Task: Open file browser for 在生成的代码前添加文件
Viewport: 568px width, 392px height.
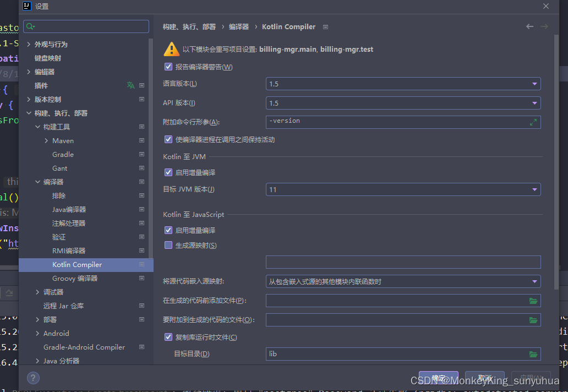Action: [x=533, y=301]
